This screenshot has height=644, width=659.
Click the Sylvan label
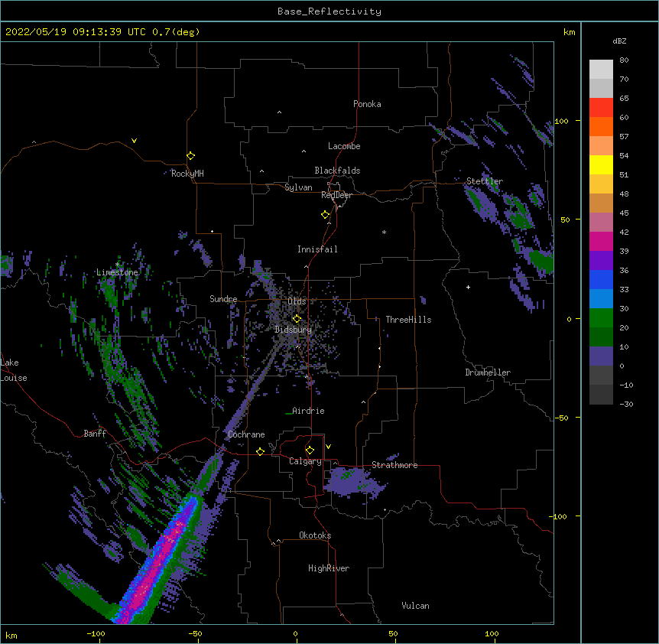pyautogui.click(x=298, y=187)
